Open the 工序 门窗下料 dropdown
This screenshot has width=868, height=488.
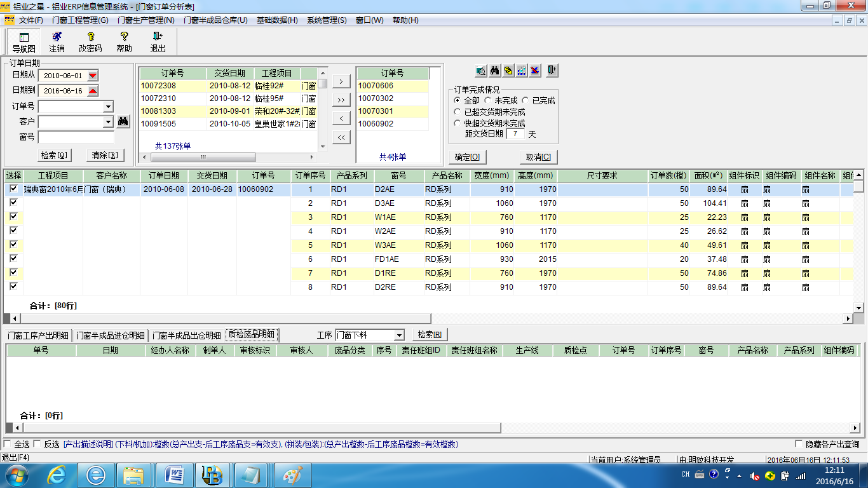(399, 335)
